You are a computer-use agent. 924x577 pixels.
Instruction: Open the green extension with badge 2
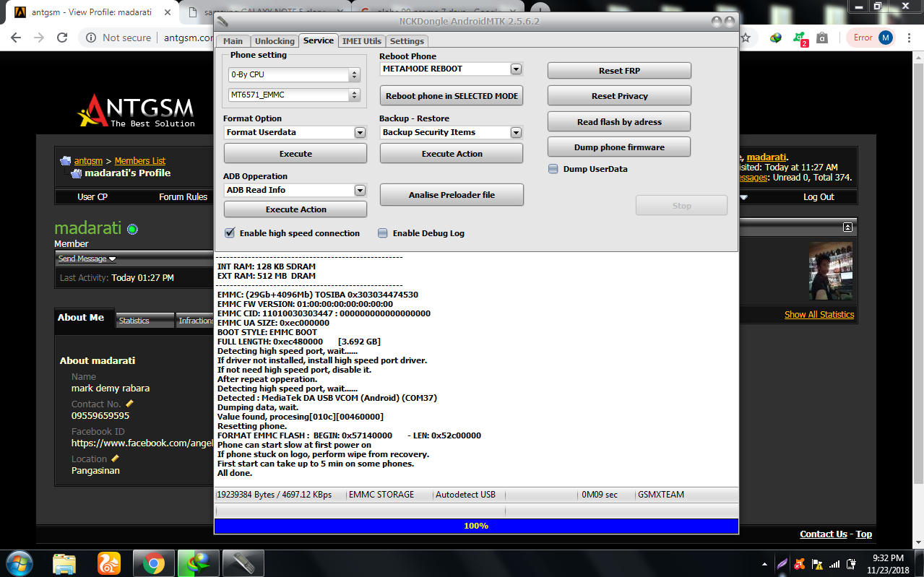pyautogui.click(x=800, y=38)
